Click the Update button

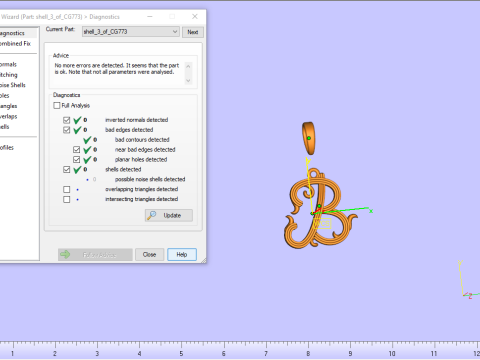click(x=169, y=215)
